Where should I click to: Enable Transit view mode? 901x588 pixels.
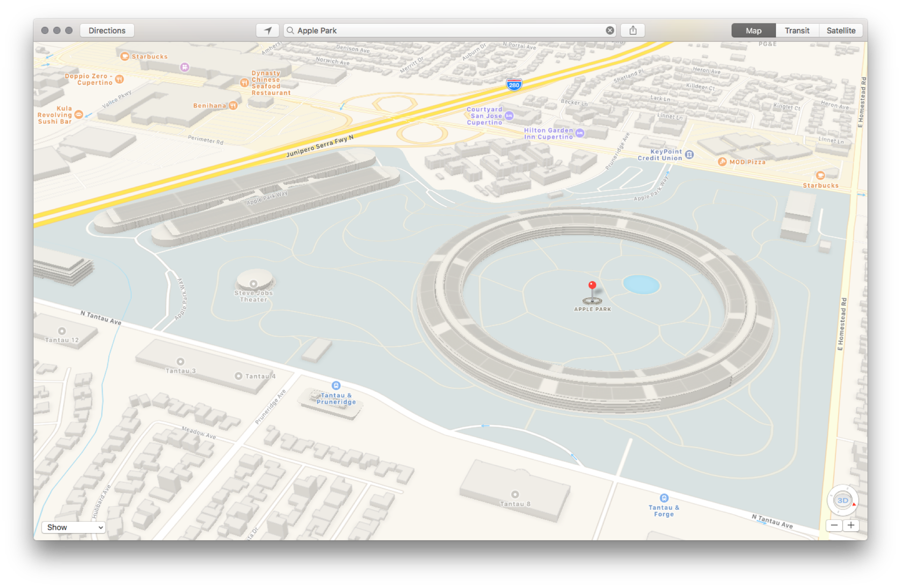point(797,30)
